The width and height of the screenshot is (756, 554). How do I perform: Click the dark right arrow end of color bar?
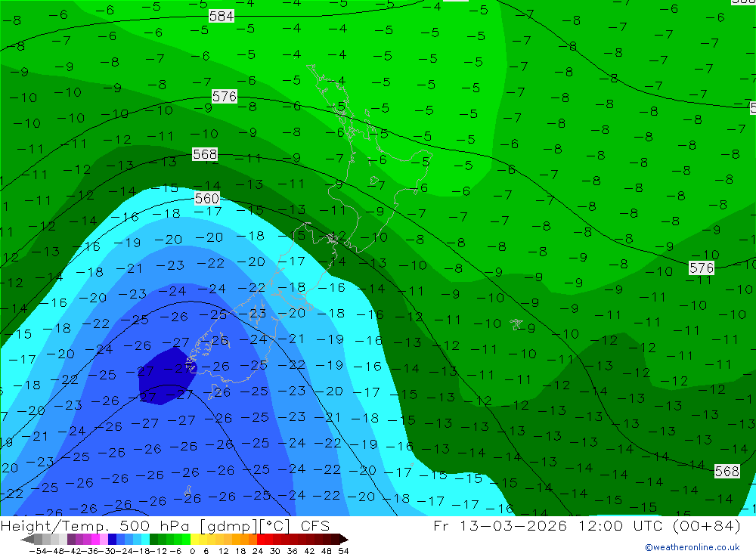[x=344, y=539]
